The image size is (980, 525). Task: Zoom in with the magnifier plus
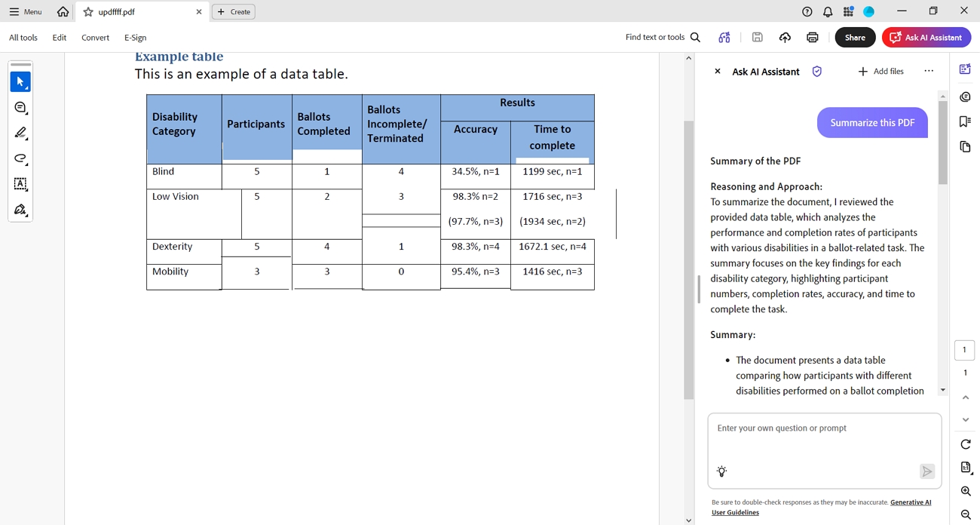965,491
